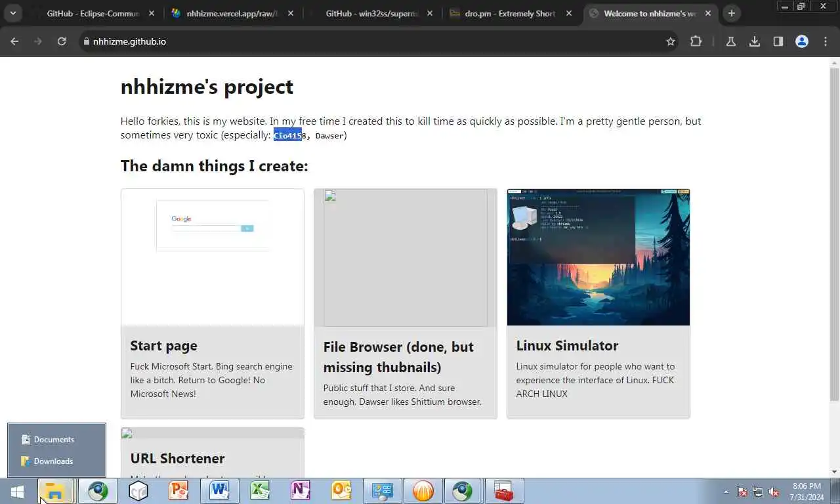Launch Word from the taskbar

(219, 491)
